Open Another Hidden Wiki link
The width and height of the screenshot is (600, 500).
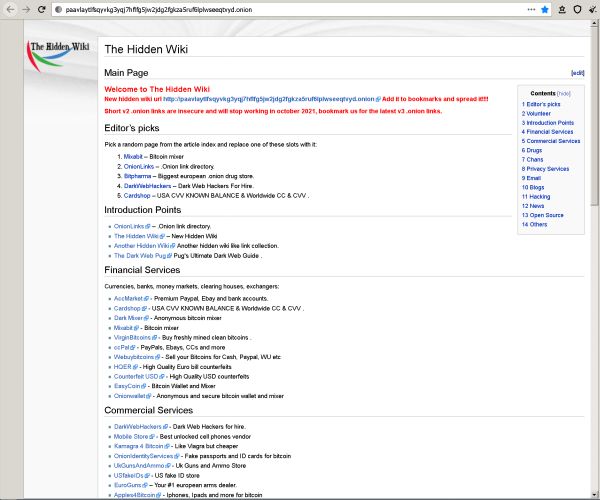pyautogui.click(x=141, y=246)
